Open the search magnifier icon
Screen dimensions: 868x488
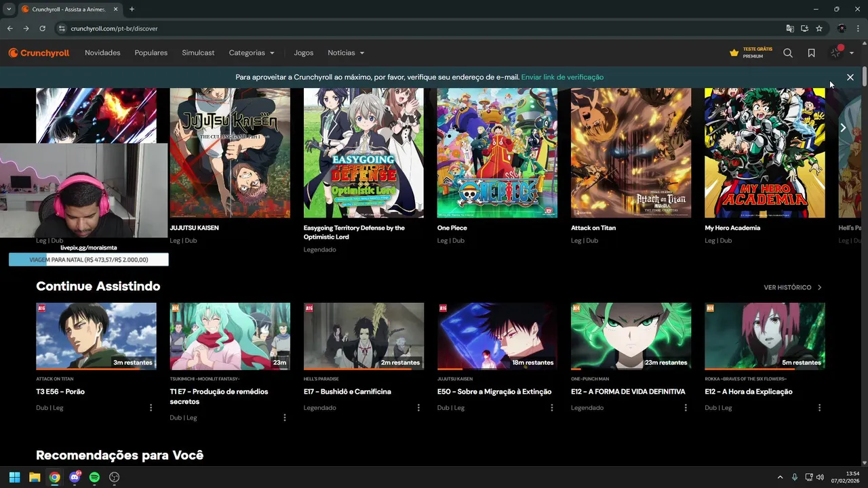pyautogui.click(x=788, y=53)
